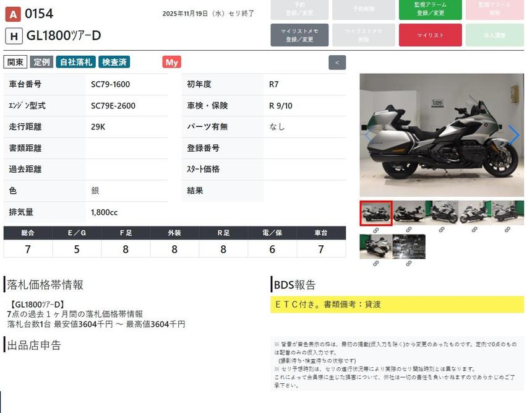The width and height of the screenshot is (532, 413).
Task: Open link icon under the engine thumbnail
Action: click(409, 263)
